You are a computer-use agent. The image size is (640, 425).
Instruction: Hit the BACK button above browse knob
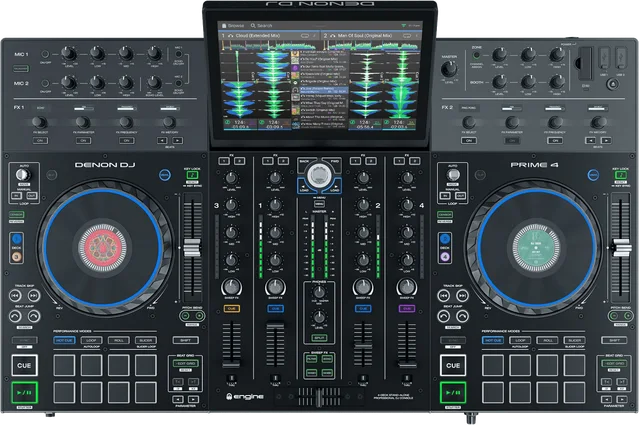305,162
